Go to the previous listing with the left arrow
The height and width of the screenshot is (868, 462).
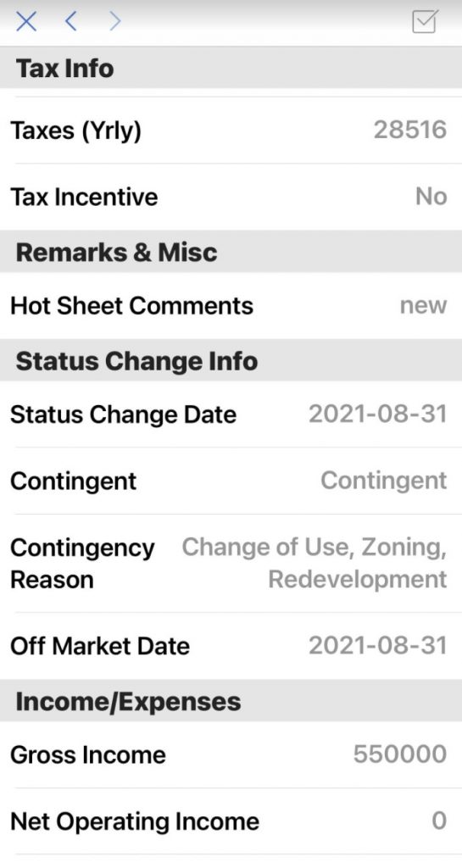tap(70, 21)
